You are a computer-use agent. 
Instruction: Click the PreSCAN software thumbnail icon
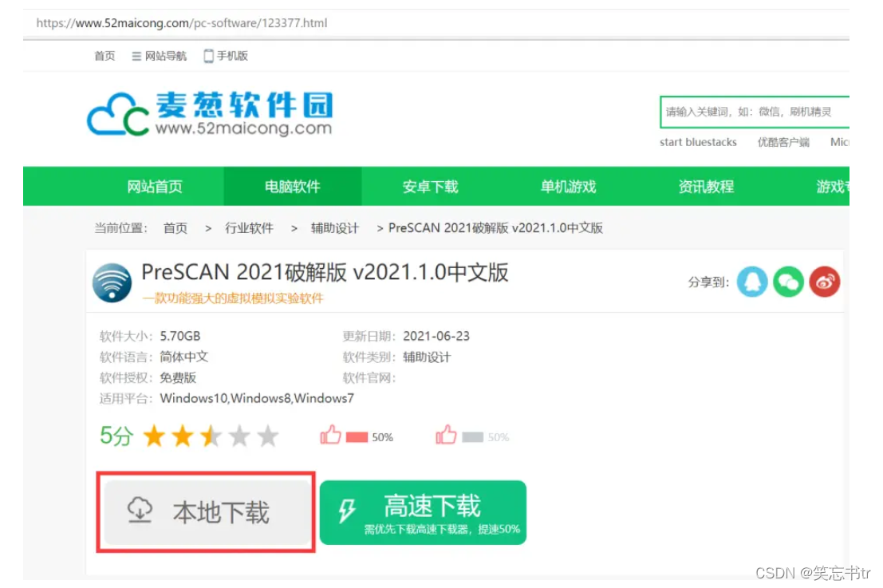click(112, 283)
